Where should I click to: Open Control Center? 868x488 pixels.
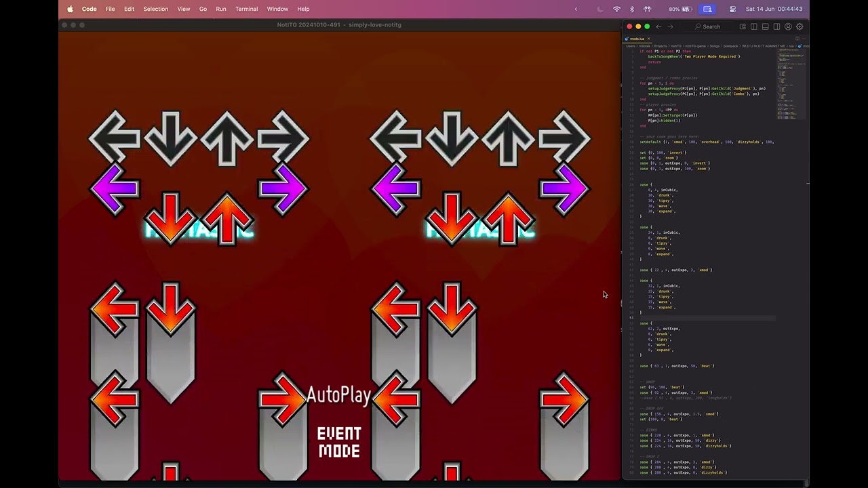tap(733, 9)
